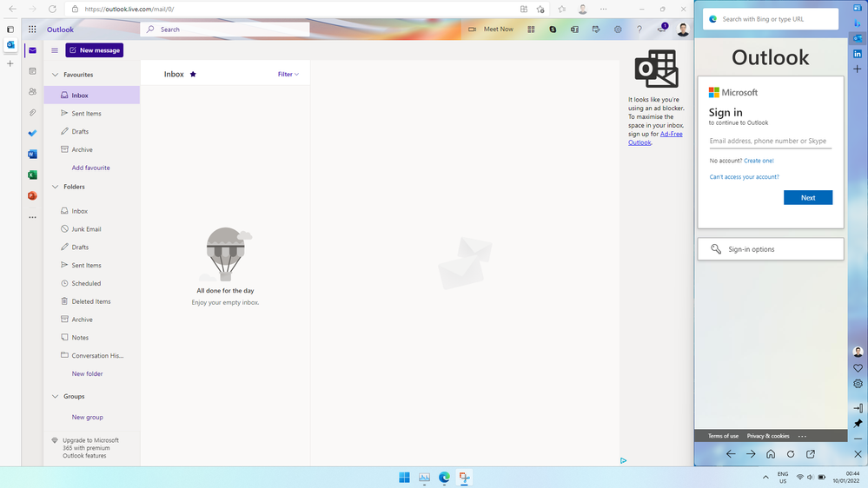This screenshot has height=488, width=868.
Task: Create a New group
Action: pyautogui.click(x=87, y=417)
